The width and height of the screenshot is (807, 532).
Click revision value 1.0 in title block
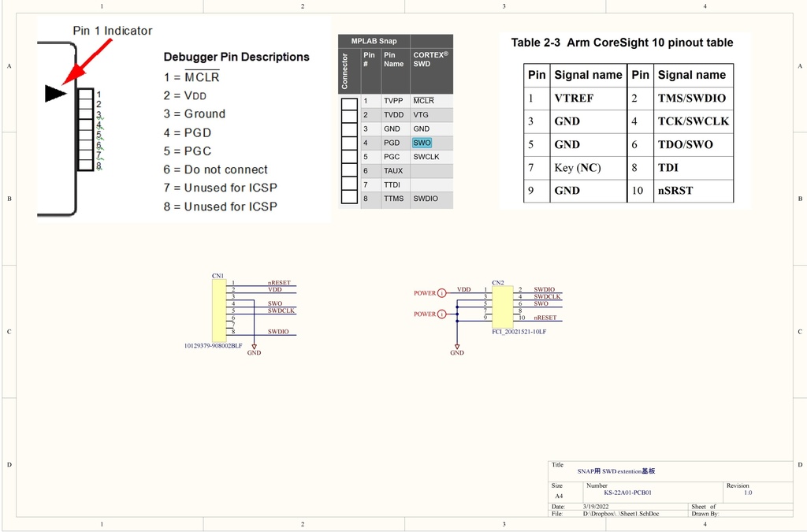tap(748, 493)
